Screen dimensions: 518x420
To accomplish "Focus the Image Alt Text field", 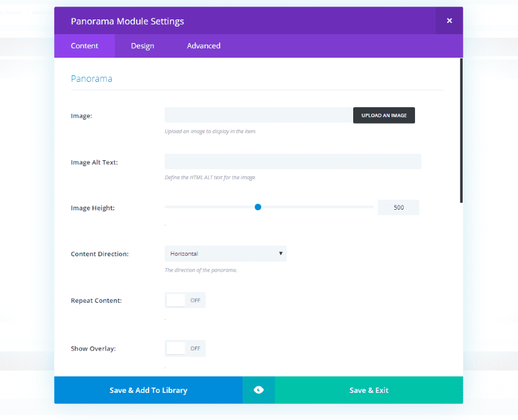I will pos(293,161).
